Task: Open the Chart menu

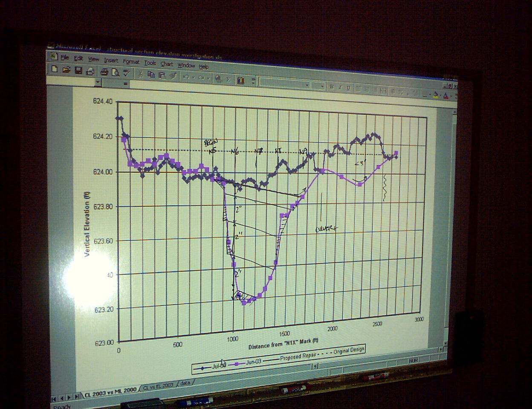Action: point(167,64)
